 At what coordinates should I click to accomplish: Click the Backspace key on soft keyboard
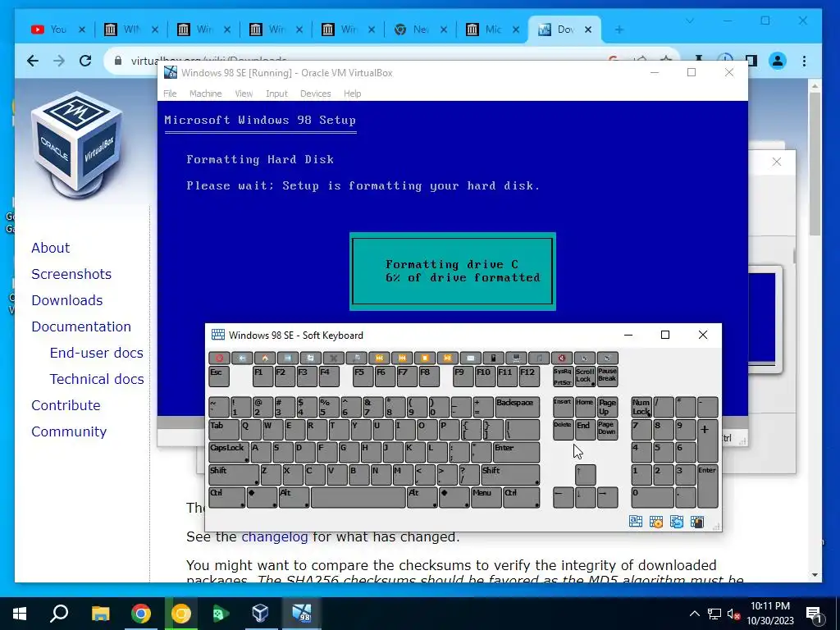pos(517,407)
